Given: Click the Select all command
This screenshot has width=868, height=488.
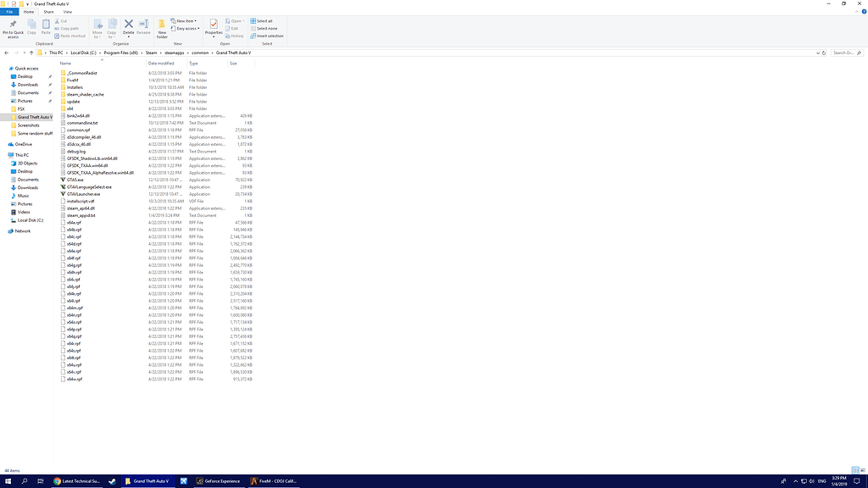Looking at the screenshot, I should tap(261, 21).
